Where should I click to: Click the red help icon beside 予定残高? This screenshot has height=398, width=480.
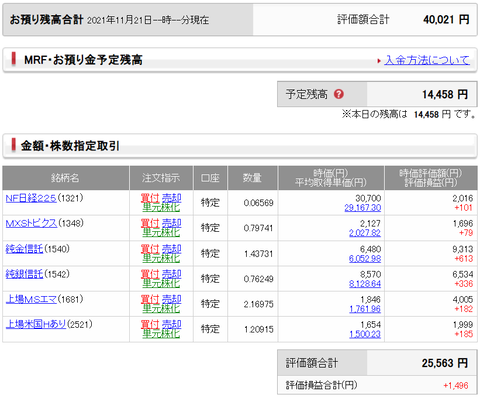[x=339, y=94]
